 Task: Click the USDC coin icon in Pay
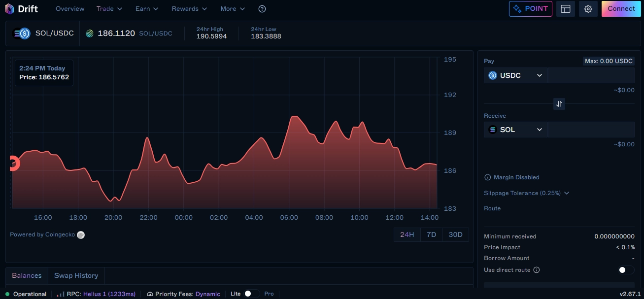coord(493,75)
